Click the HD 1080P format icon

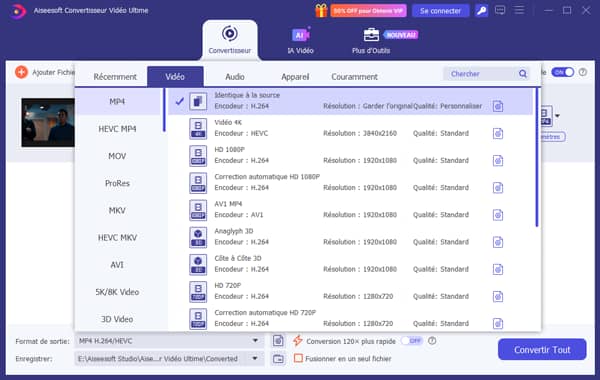198,156
